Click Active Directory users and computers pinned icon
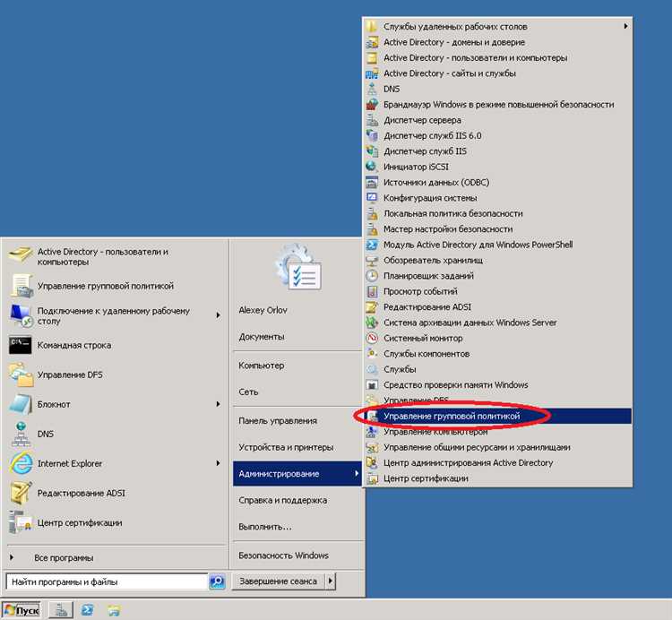672x620 pixels. coord(21,256)
